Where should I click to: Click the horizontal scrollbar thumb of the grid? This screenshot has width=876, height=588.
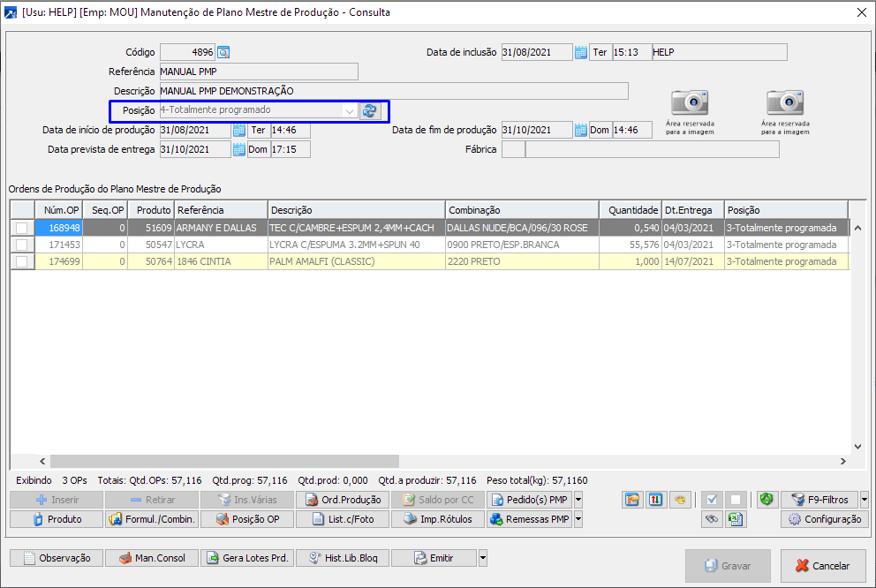point(224,461)
